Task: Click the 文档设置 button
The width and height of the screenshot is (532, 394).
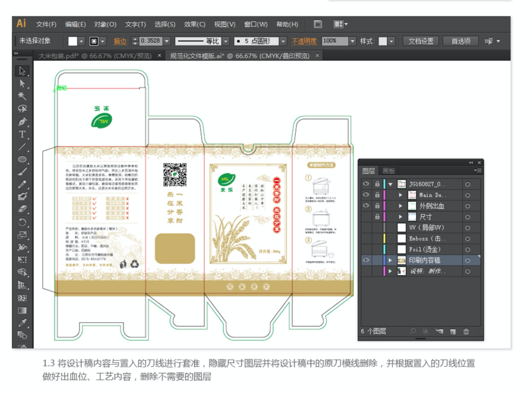Action: [421, 41]
